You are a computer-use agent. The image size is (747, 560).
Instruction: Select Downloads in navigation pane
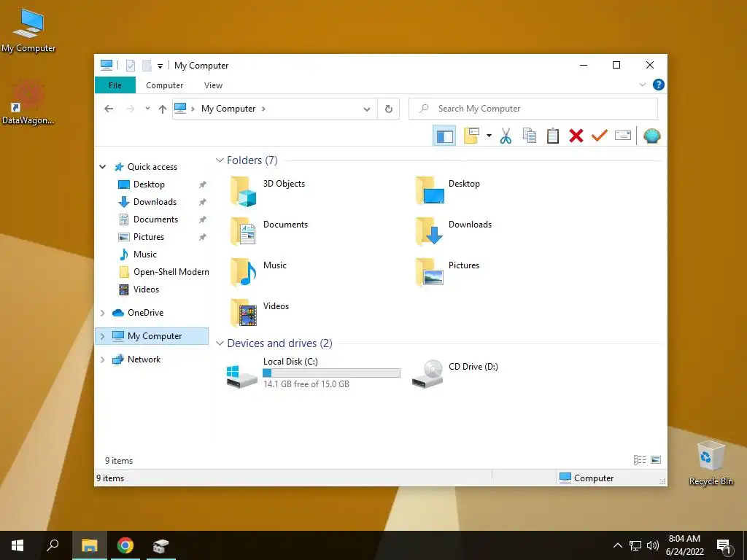click(155, 202)
